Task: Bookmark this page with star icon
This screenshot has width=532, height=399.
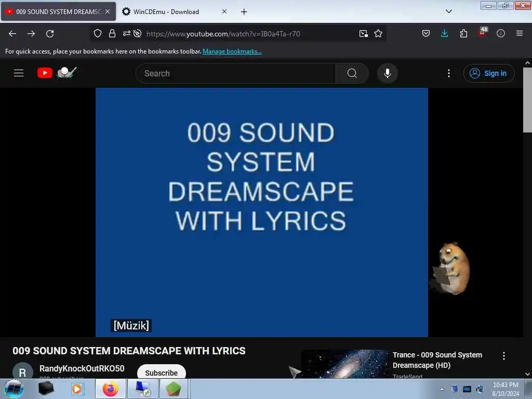Action: 378,33
